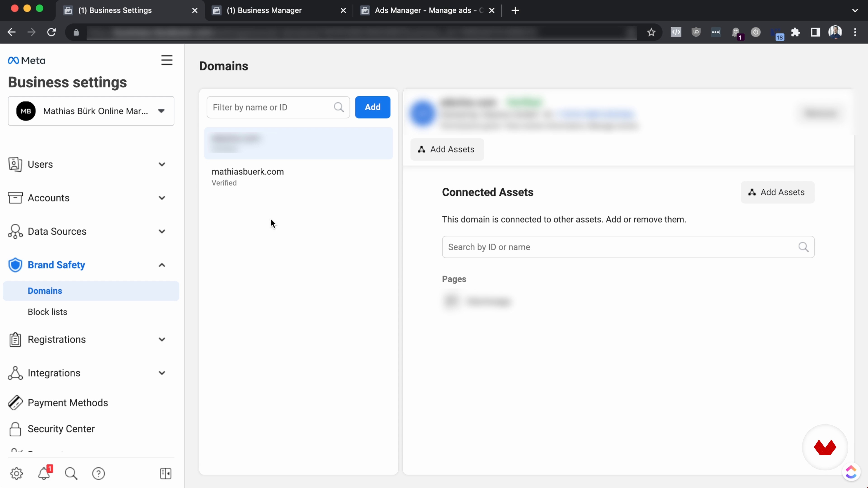
Task: Reload the current page
Action: click(51, 32)
